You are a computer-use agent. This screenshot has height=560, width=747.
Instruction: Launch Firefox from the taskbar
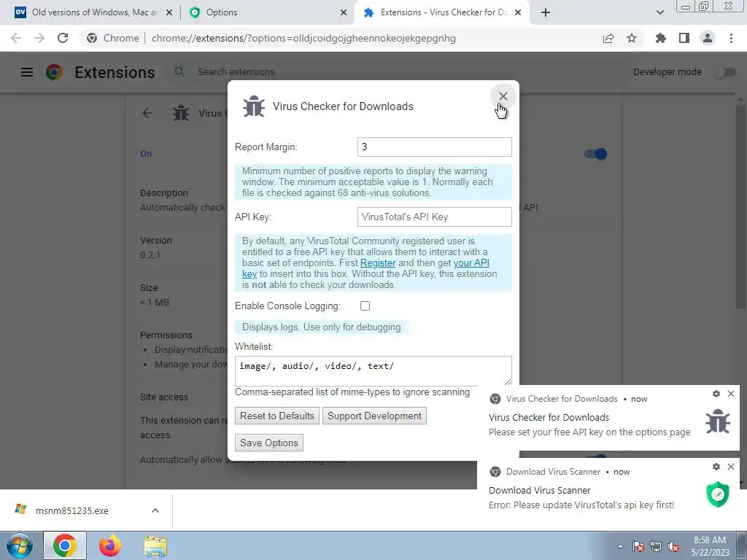point(110,545)
